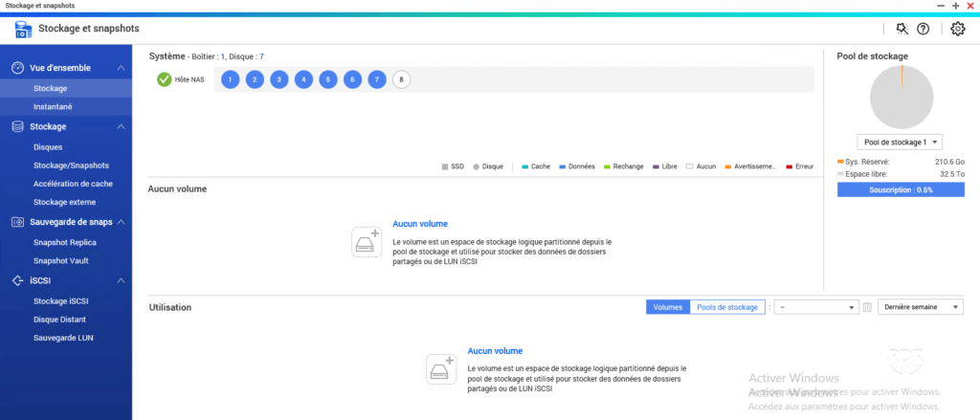Click the settings gear icon
This screenshot has height=420, width=980.
click(x=958, y=29)
